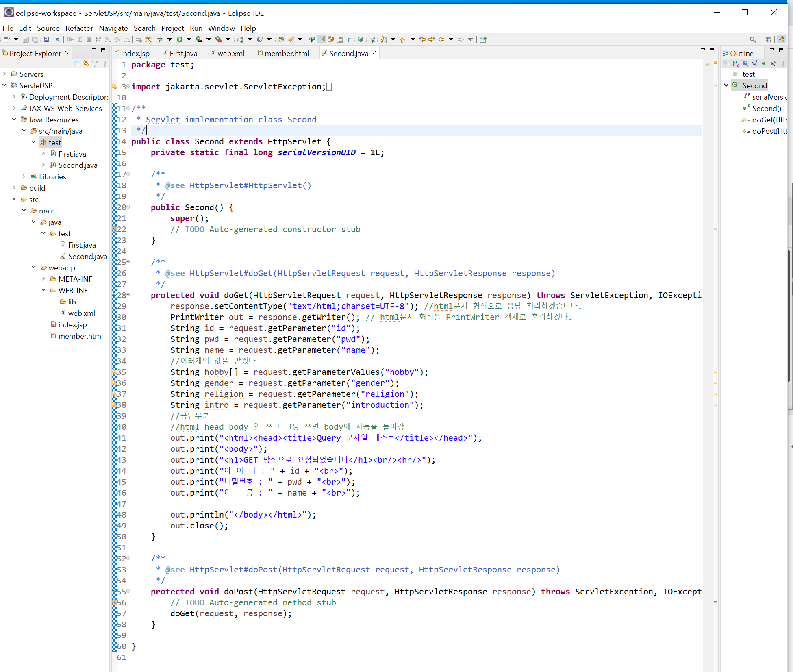Click the Save All toolbar icon

[35, 39]
